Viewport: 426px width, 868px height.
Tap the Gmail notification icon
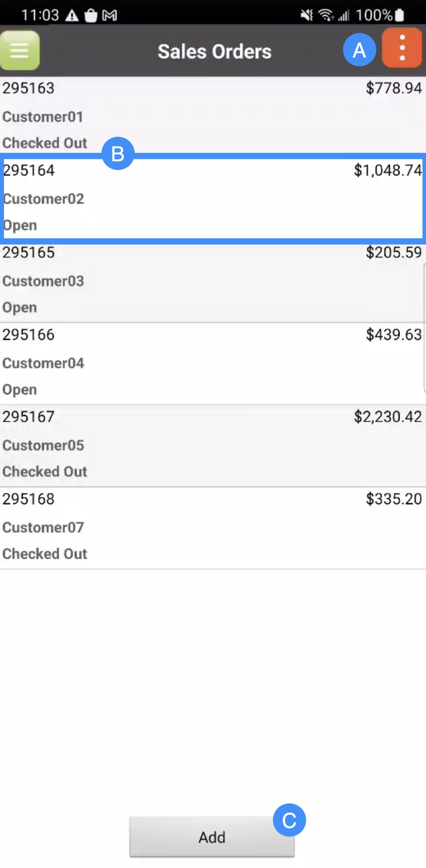110,16
